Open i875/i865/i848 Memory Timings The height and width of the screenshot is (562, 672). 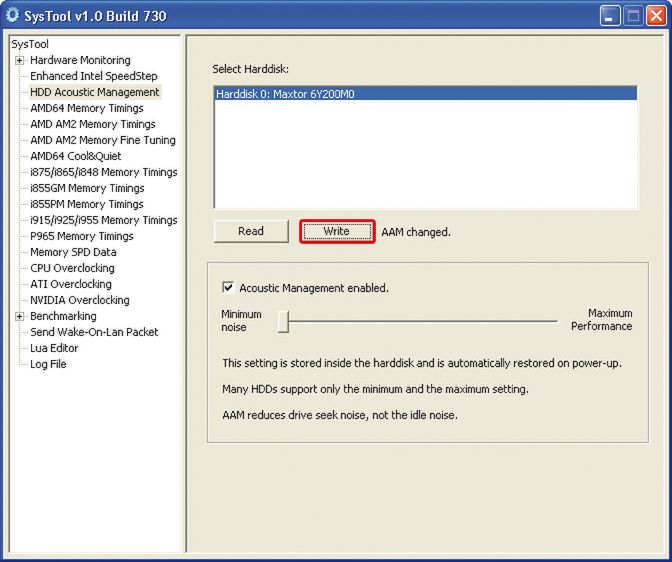(103, 172)
